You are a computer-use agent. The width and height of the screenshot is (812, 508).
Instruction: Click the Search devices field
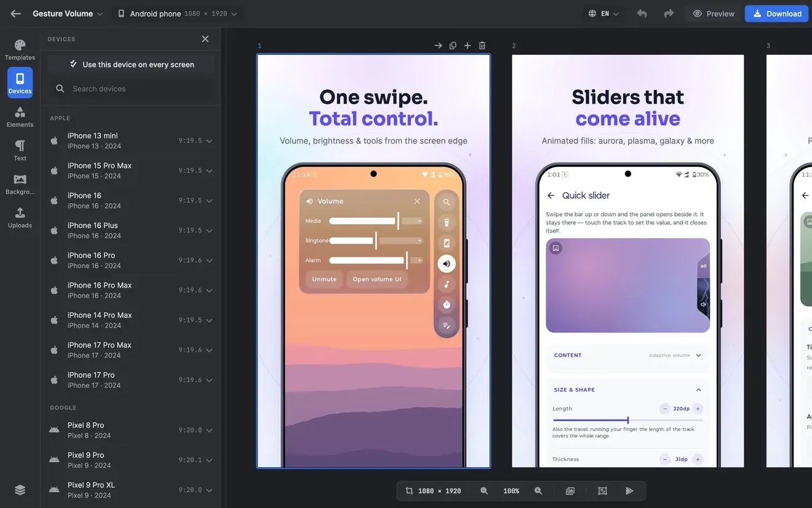pos(130,89)
